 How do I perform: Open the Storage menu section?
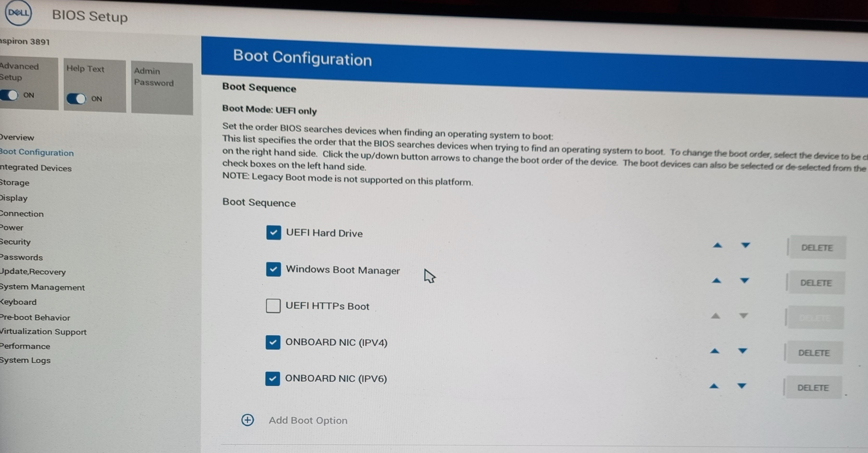[x=14, y=183]
